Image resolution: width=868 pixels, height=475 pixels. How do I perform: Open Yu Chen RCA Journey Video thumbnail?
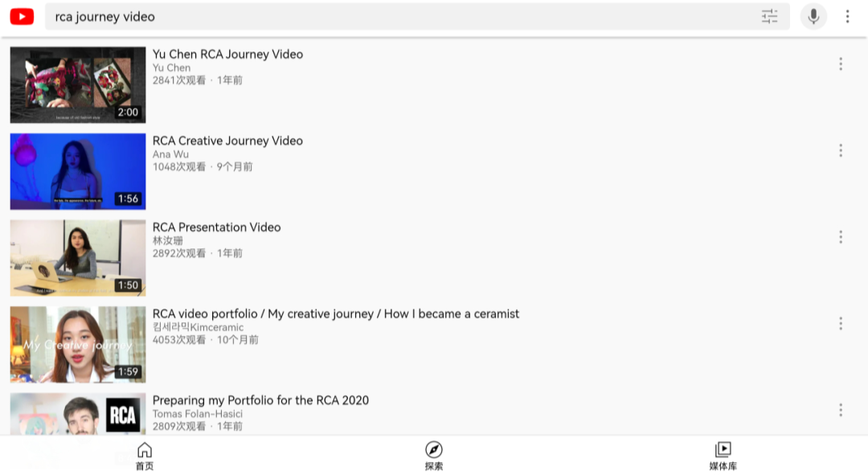pos(78,84)
